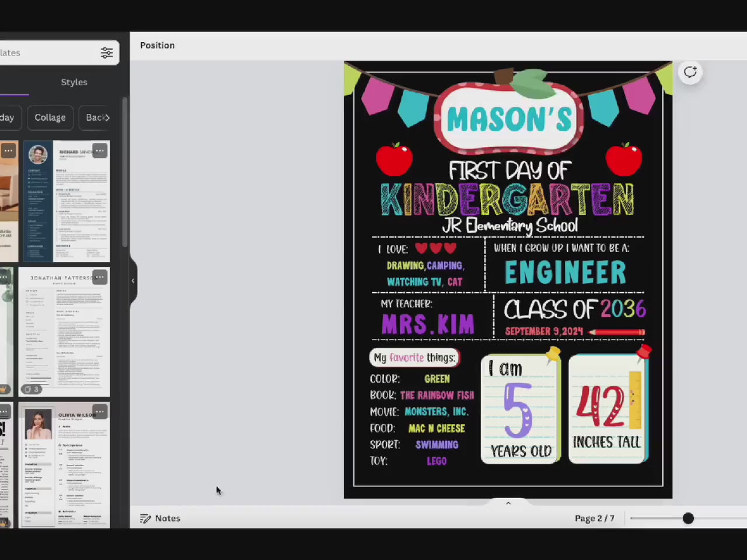The height and width of the screenshot is (560, 747).
Task: Select the LEGO toy text
Action: (437, 461)
